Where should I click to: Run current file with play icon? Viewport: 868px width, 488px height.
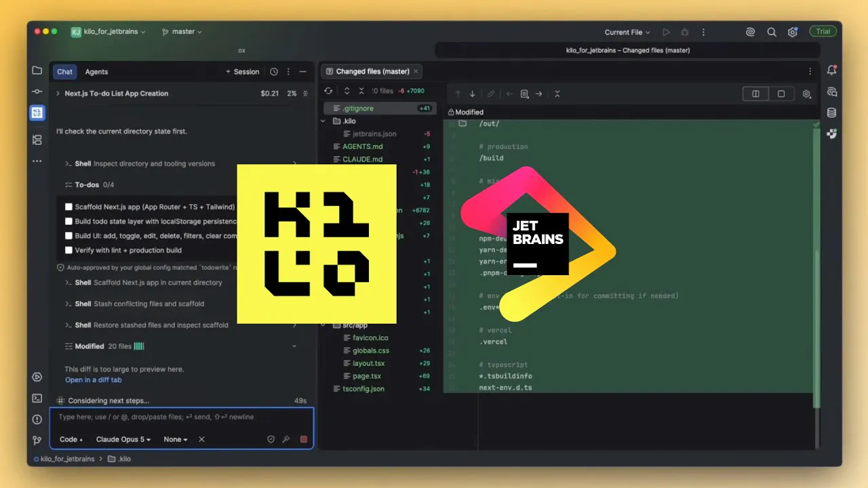point(666,32)
